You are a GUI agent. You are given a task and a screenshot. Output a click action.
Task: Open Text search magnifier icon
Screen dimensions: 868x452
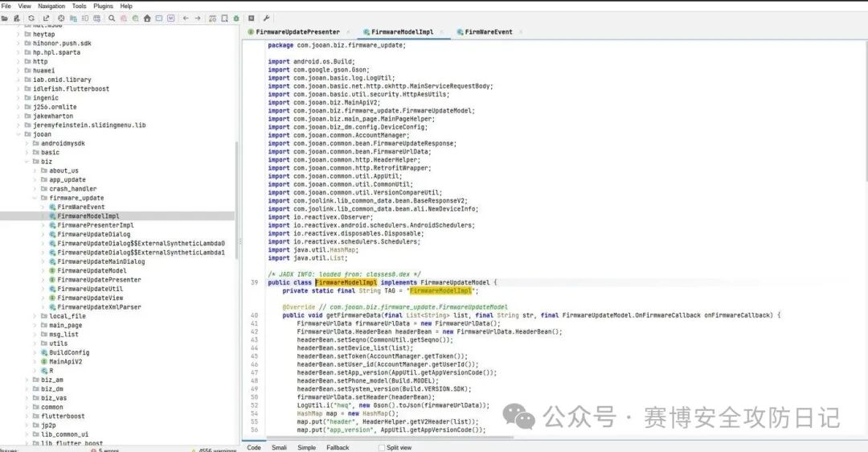[112, 18]
